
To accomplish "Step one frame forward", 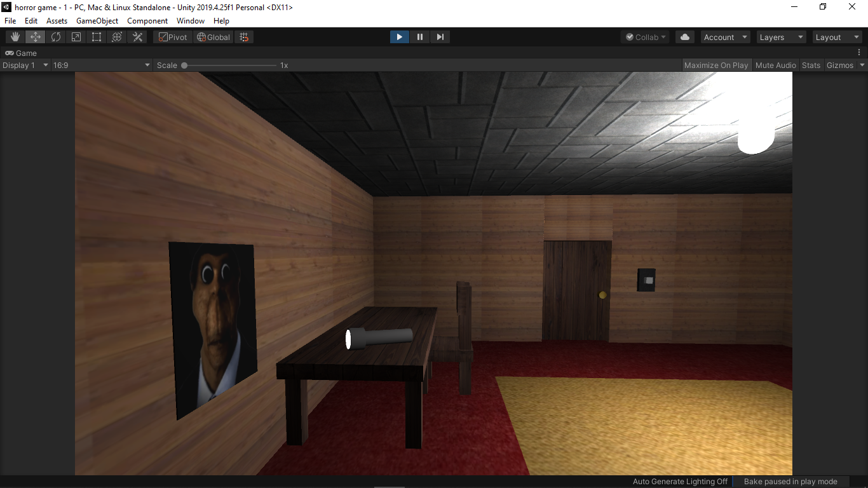I will [x=440, y=37].
